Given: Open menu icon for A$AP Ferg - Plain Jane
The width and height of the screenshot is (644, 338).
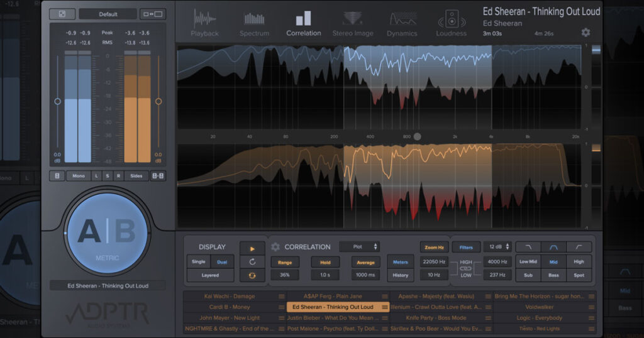Looking at the screenshot, I should (x=384, y=296).
